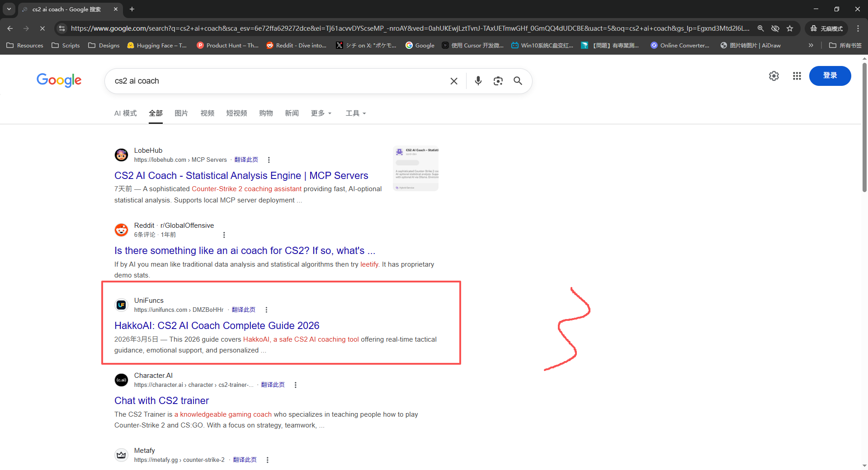Open Google settings gear

point(774,76)
